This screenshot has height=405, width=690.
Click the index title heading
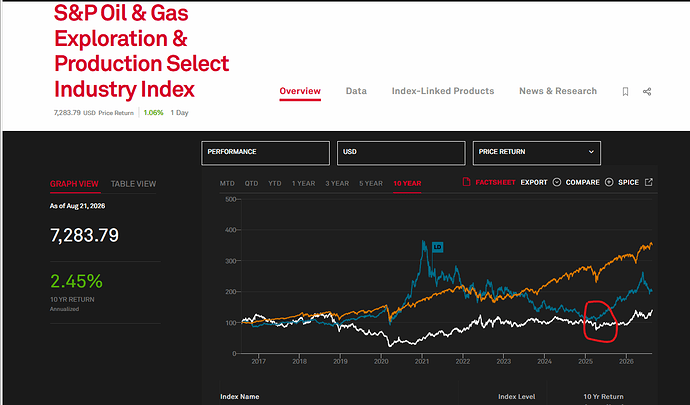tap(142, 52)
